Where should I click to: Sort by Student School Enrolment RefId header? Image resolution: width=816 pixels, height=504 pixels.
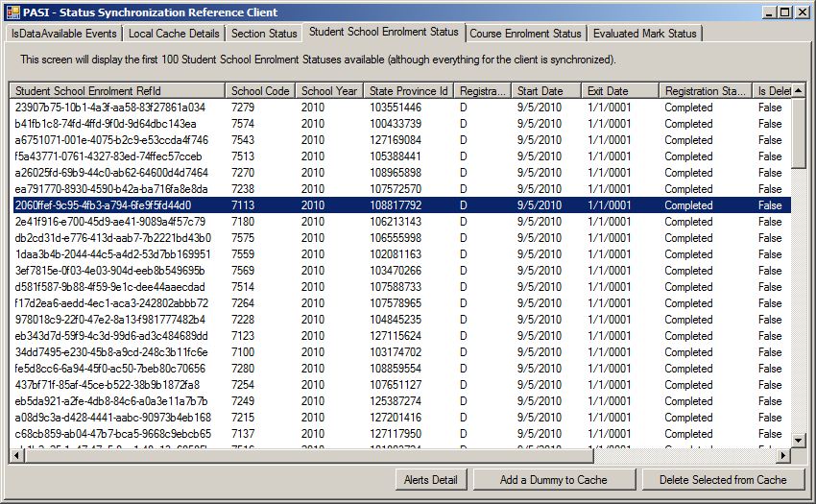click(x=117, y=91)
